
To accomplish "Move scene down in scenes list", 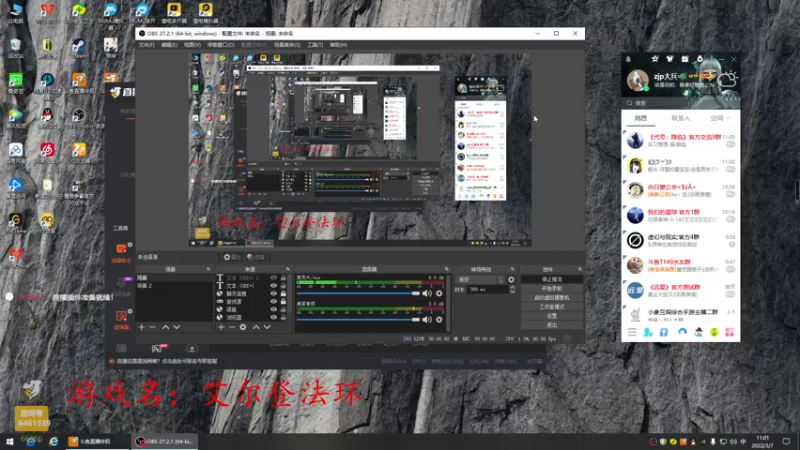I will click(x=177, y=327).
